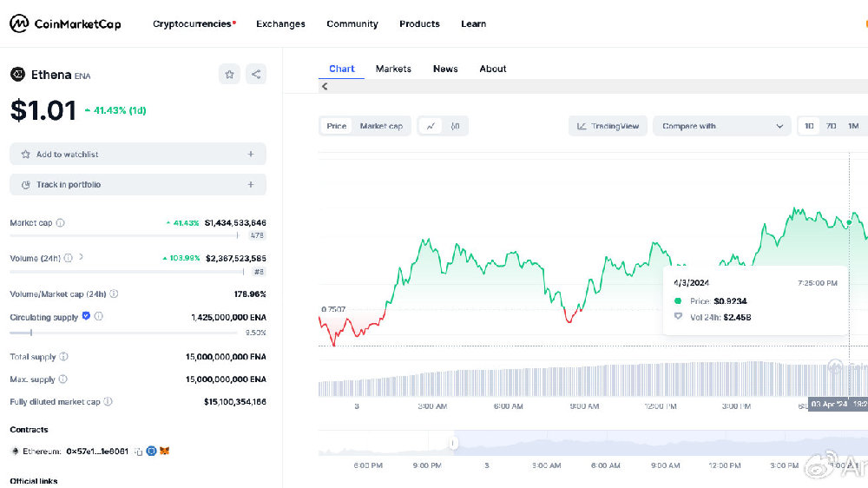
Task: Click the green chart point marker
Action: (x=849, y=222)
